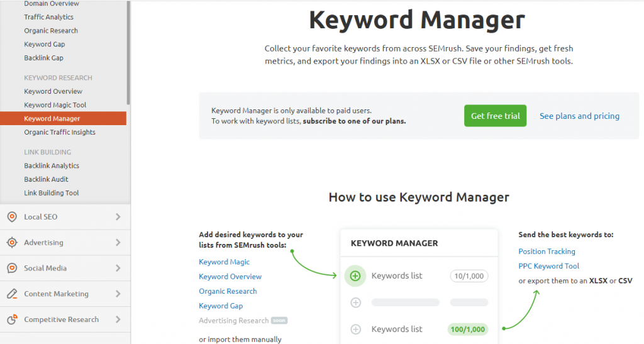Open Backlink Analytics in sidebar
This screenshot has width=644, height=344.
pyautogui.click(x=52, y=165)
